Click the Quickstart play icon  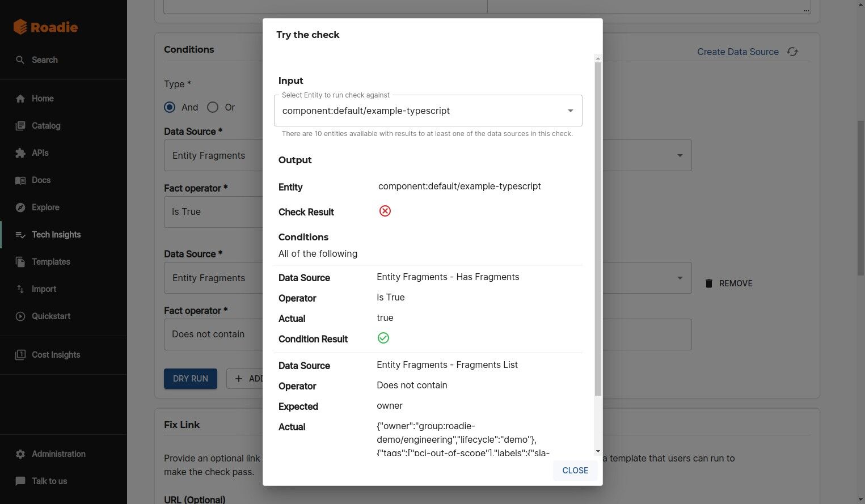pos(20,316)
